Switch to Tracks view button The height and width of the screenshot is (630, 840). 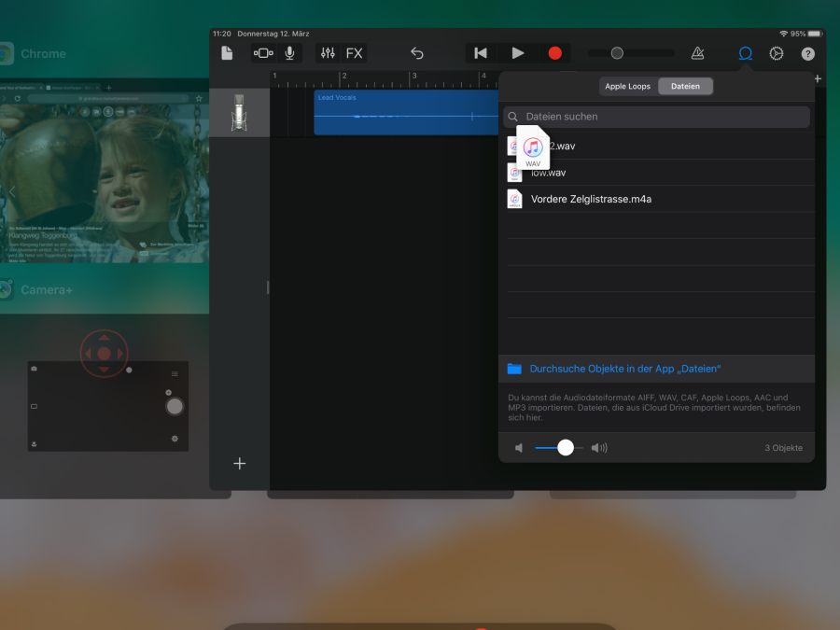(263, 53)
